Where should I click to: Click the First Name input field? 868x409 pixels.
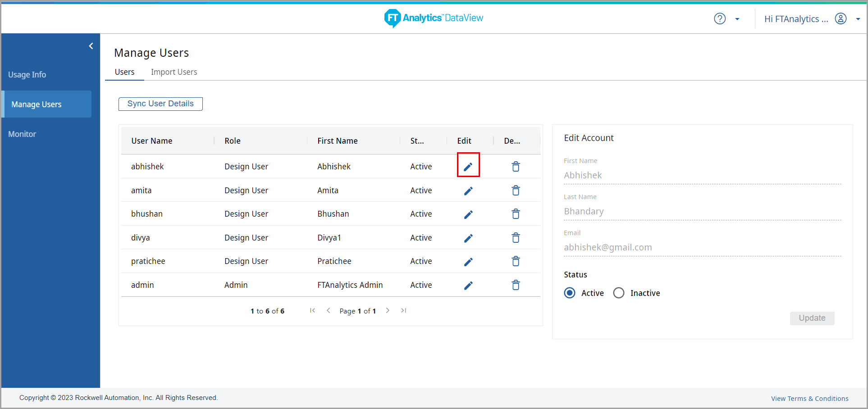click(703, 175)
